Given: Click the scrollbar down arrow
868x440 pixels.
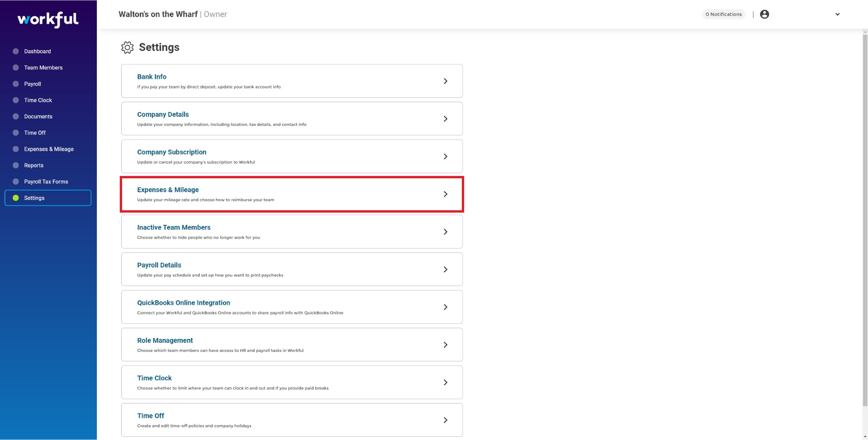Looking at the screenshot, I should coord(865,437).
